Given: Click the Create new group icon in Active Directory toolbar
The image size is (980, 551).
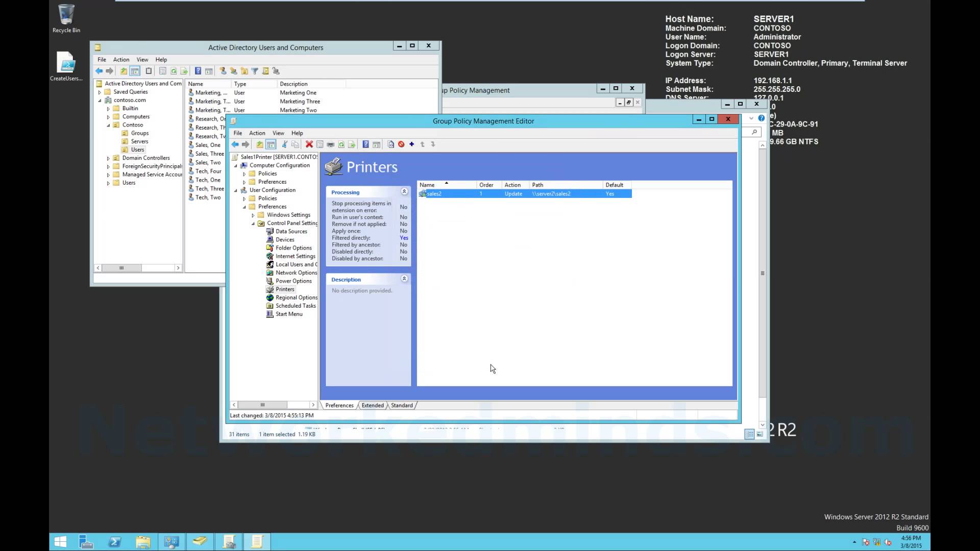Looking at the screenshot, I should pos(233,71).
